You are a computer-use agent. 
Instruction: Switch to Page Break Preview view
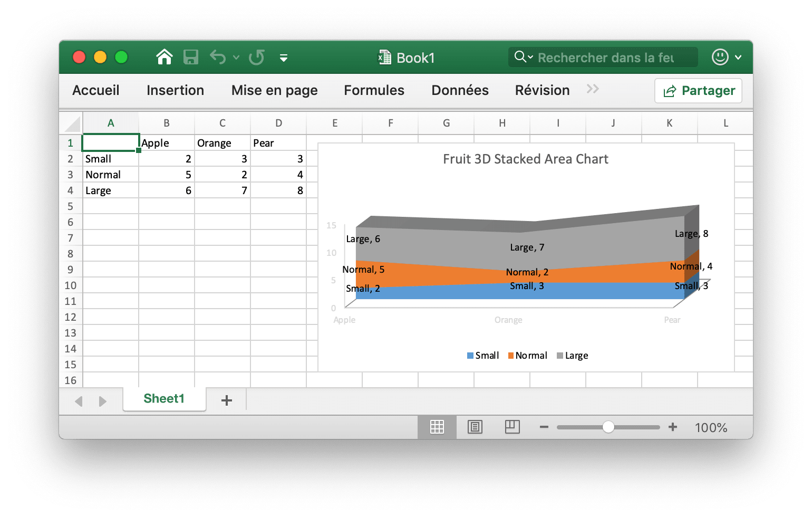[512, 427]
